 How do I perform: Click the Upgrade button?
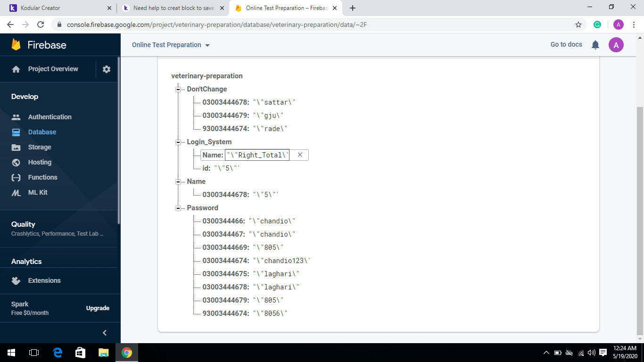click(x=98, y=308)
